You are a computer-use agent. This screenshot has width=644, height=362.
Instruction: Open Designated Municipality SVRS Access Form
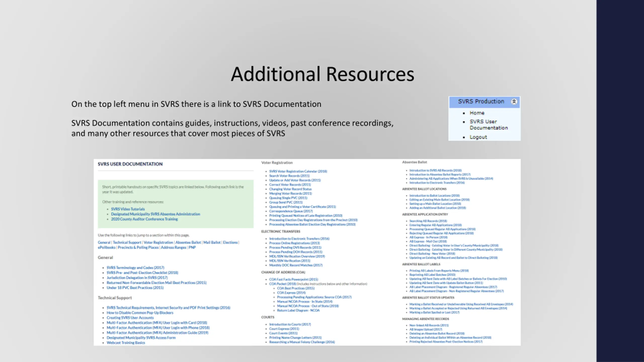pos(141,338)
